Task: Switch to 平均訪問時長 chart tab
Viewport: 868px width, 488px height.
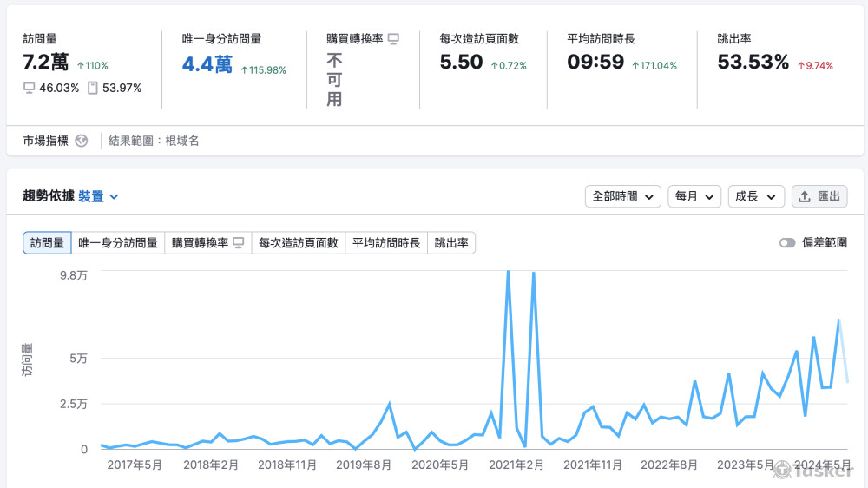Action: coord(386,243)
